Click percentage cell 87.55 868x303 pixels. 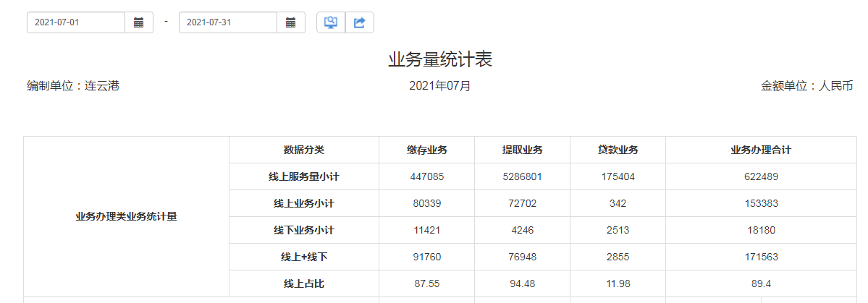coord(427,283)
